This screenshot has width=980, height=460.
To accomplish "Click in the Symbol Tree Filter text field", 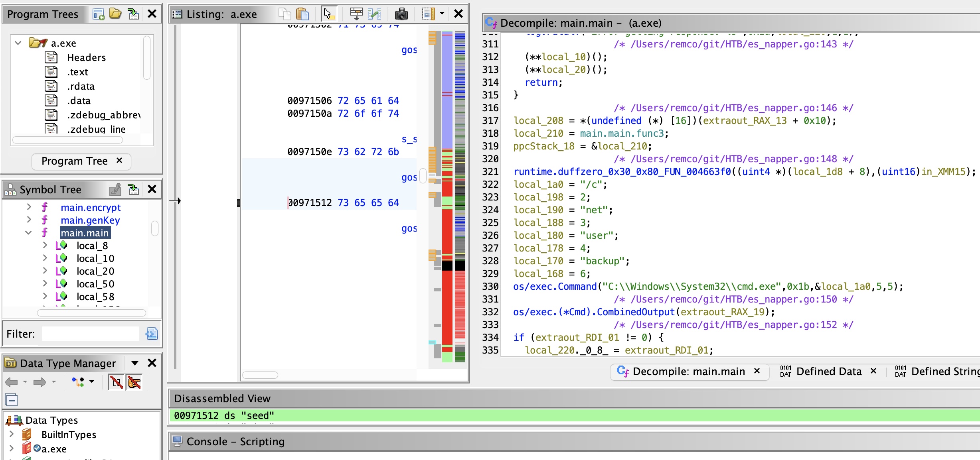I will pyautogui.click(x=90, y=334).
